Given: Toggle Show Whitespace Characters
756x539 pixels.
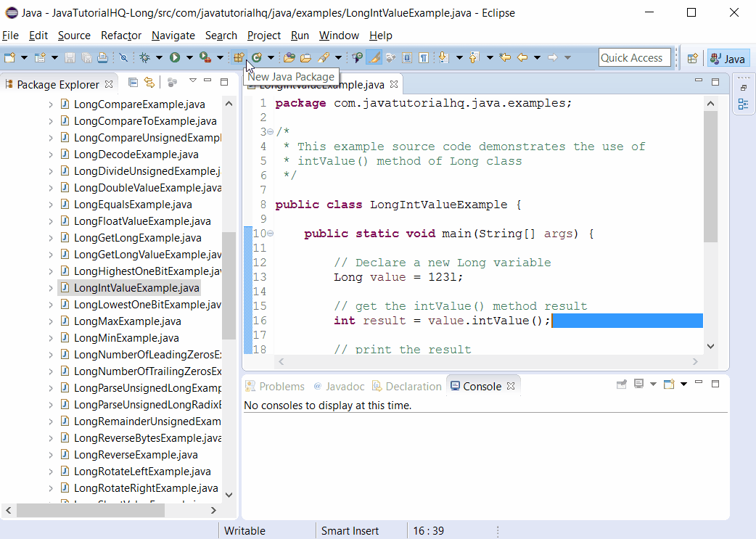Looking at the screenshot, I should click(424, 57).
